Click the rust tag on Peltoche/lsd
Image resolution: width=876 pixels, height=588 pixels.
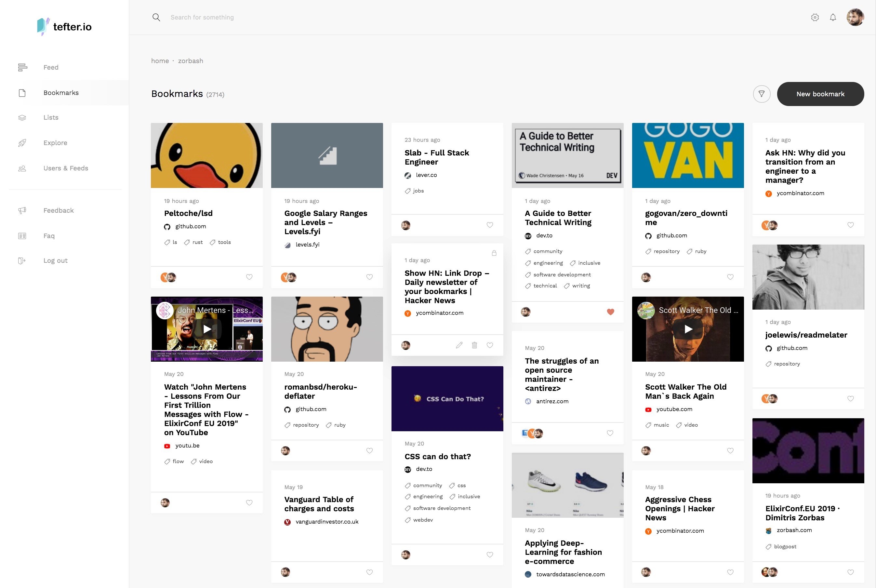pos(193,242)
